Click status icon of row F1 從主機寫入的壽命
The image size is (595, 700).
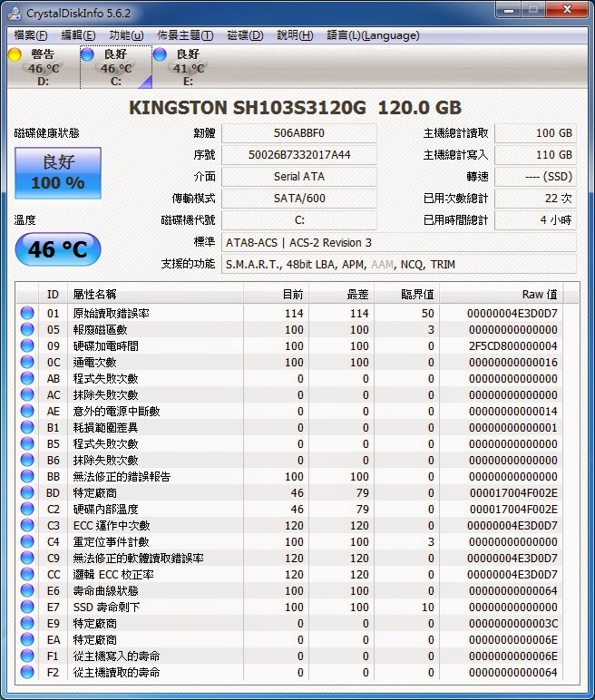pyautogui.click(x=27, y=656)
